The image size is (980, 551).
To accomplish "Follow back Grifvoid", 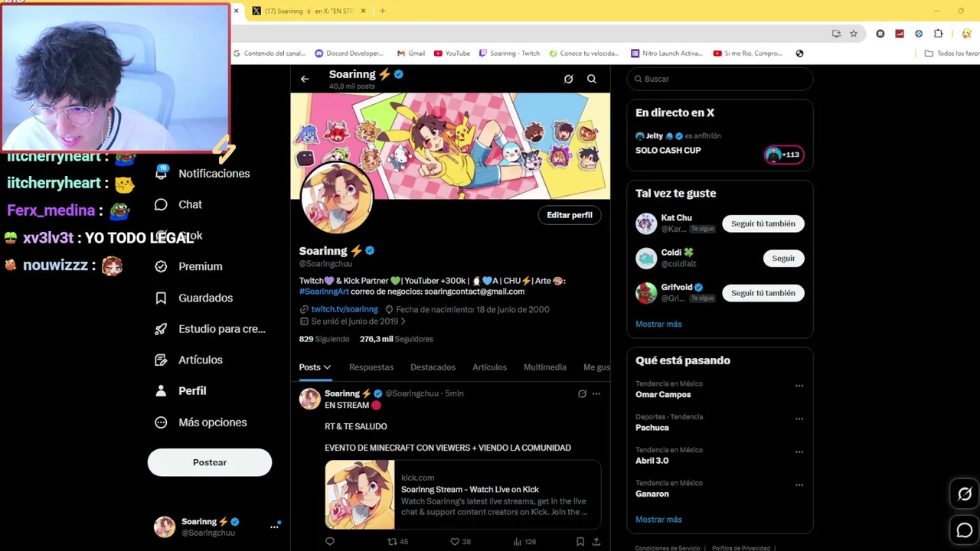I will tap(763, 293).
